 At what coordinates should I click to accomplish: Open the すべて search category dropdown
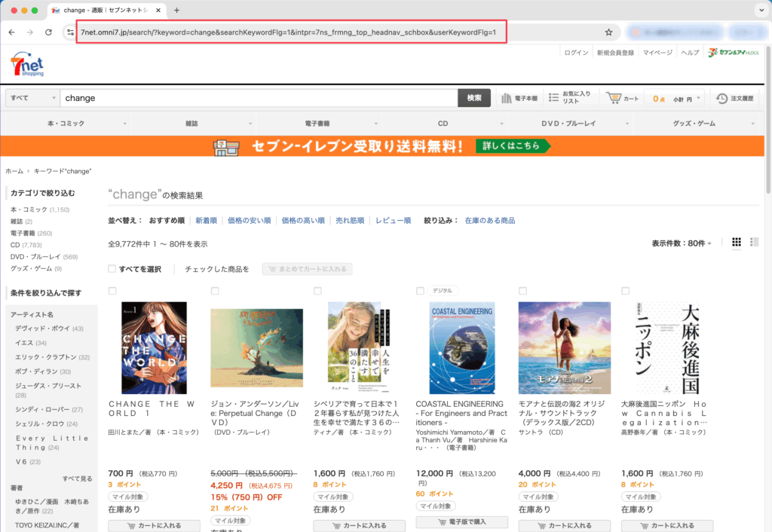32,98
